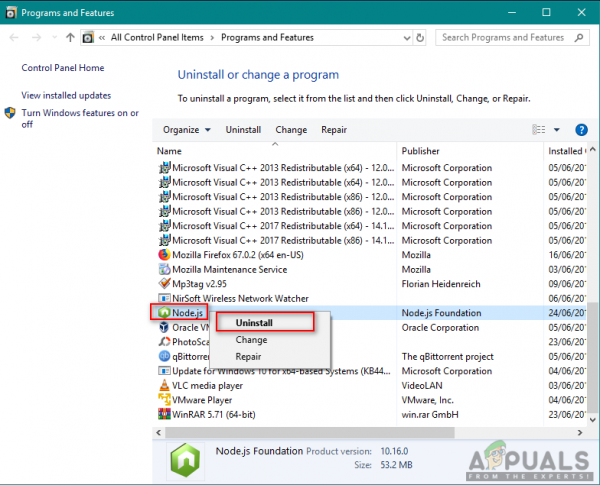Image resolution: width=600 pixels, height=485 pixels.
Task: Click the VMware Player icon
Action: coord(164,400)
